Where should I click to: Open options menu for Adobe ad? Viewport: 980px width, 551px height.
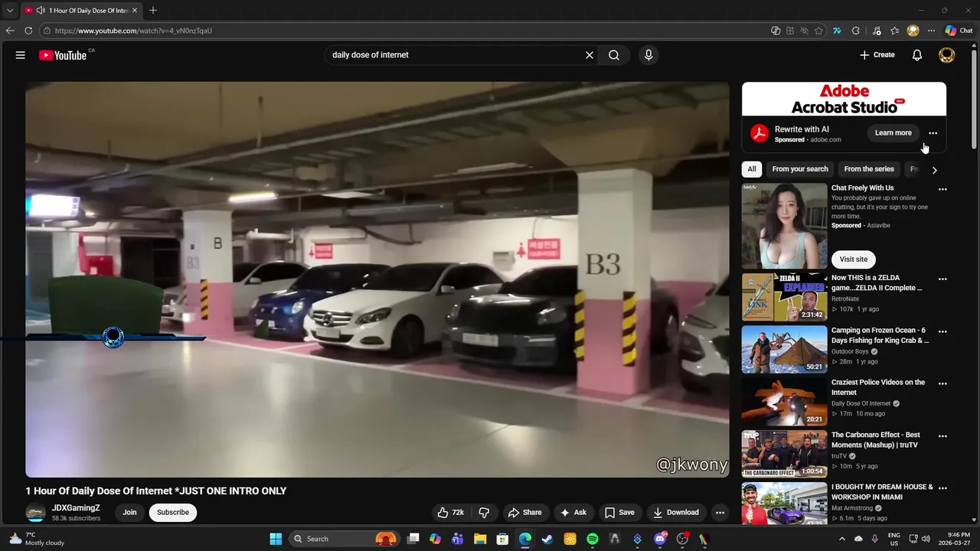(933, 133)
